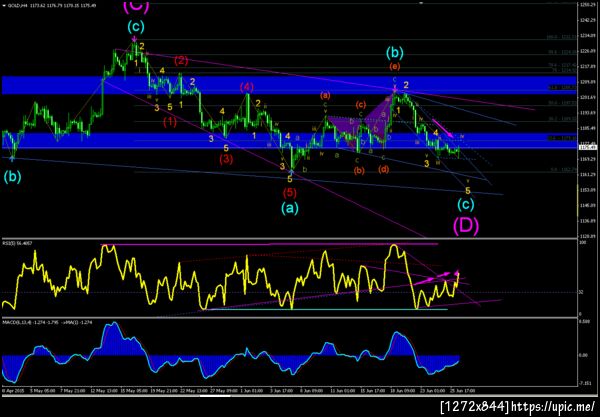Click the 11 Jun 01:00 time label
The width and height of the screenshot is (600, 417).
[343, 391]
